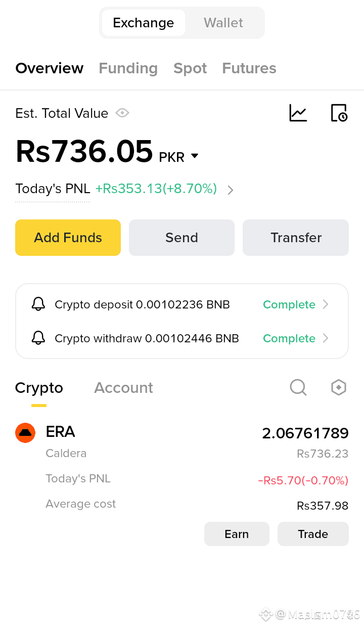Open the PKR currency dropdown arrow
Image resolution: width=364 pixels, height=627 pixels.
click(195, 157)
